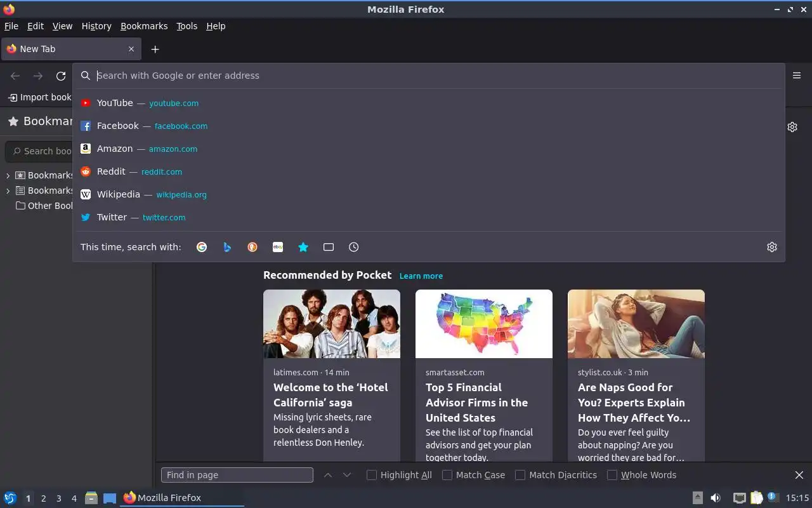The width and height of the screenshot is (812, 508).
Task: Select the Twitter suggestion
Action: click(429, 217)
